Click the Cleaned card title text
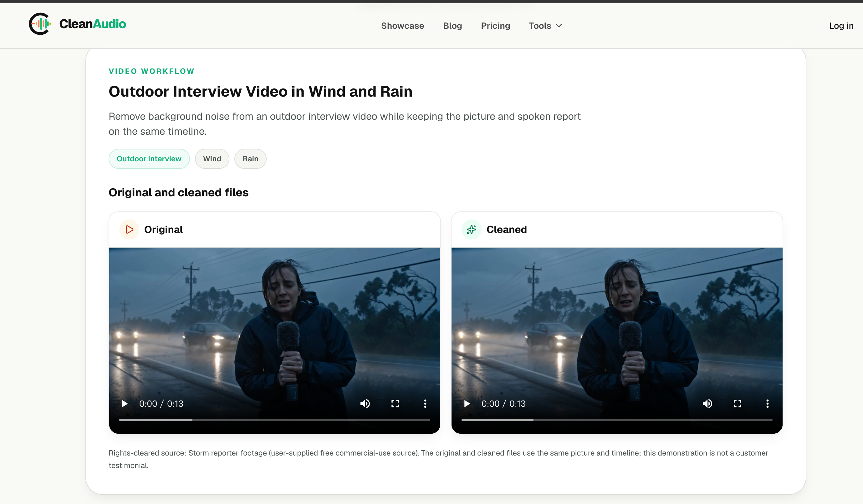Screen dimensions: 863x504 pyautogui.click(x=507, y=229)
